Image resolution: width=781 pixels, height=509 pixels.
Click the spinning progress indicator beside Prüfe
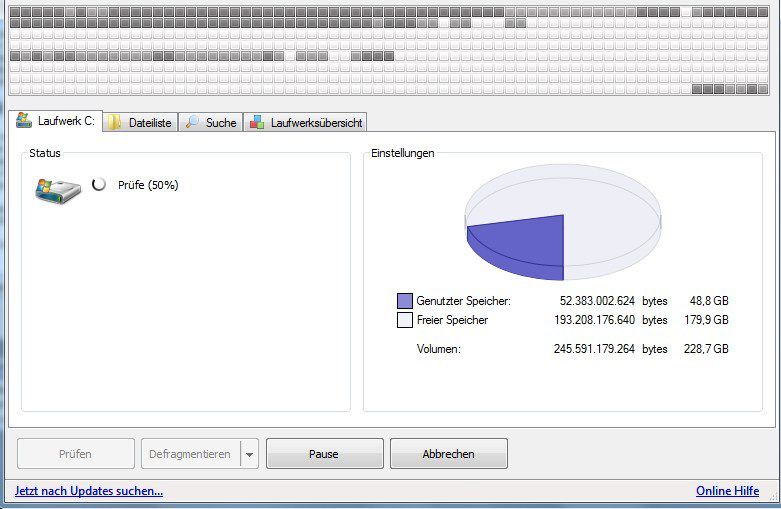pyautogui.click(x=99, y=184)
